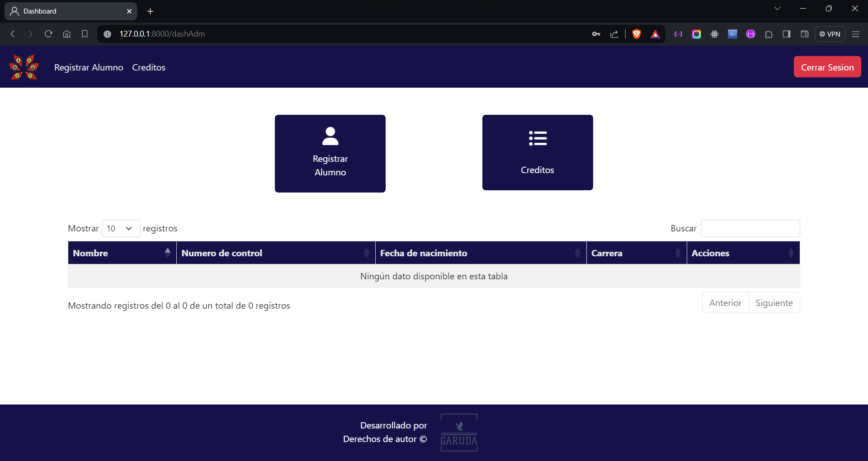Open a new browser tab
This screenshot has width=868, height=461.
click(x=151, y=11)
